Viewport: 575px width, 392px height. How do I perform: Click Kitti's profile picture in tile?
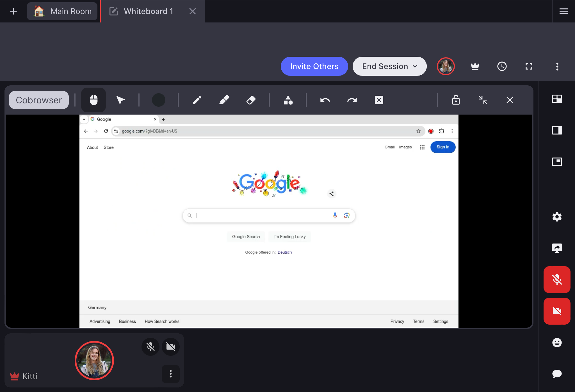pos(94,361)
